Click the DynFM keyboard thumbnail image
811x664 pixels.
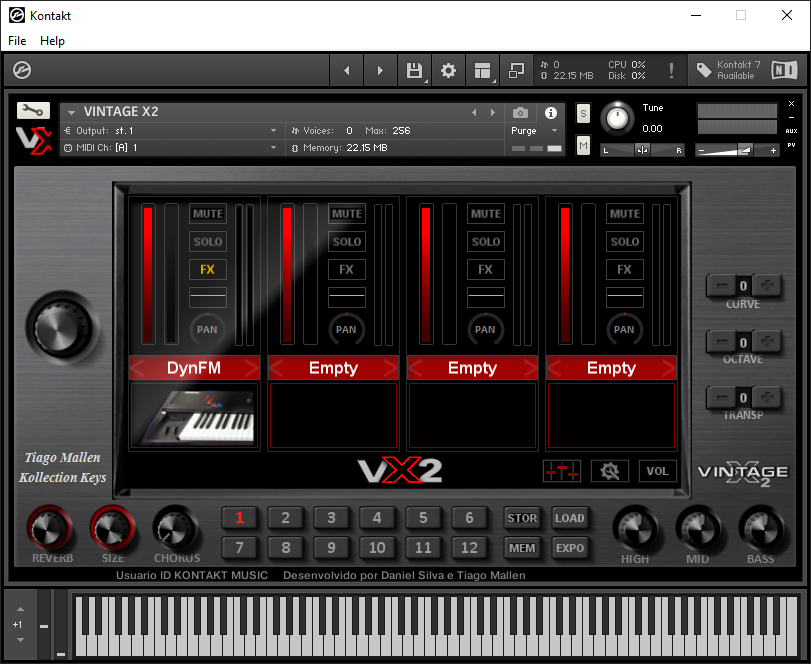click(x=194, y=416)
